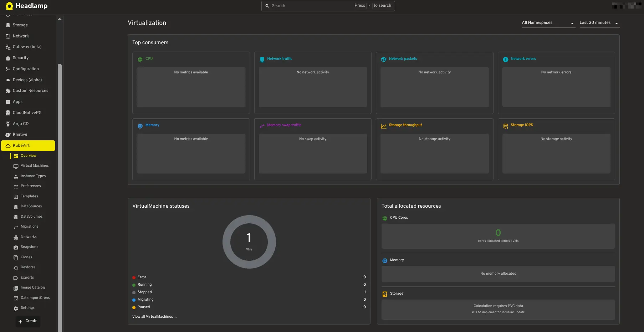
Task: Open the All Namespaces dropdown
Action: pos(548,23)
